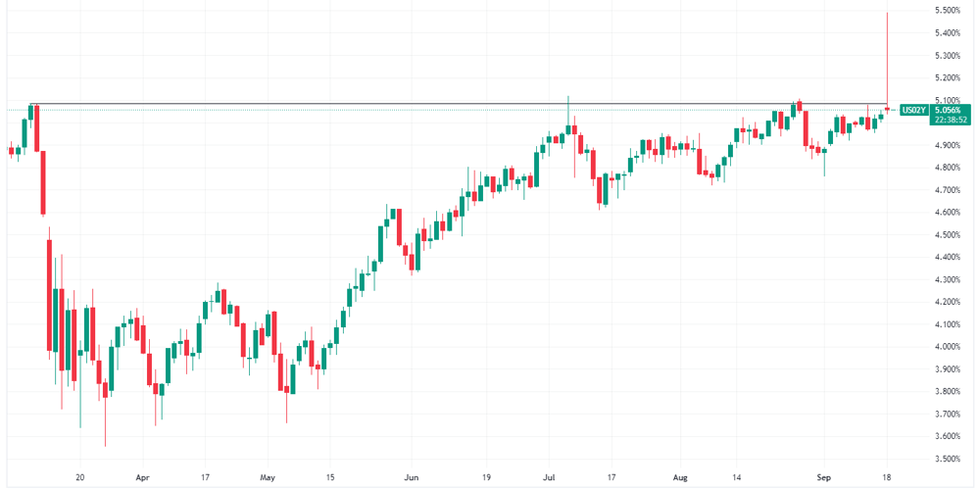The height and width of the screenshot is (490, 980).
Task: Select the 4.000% price axis label
Action: coord(948,347)
